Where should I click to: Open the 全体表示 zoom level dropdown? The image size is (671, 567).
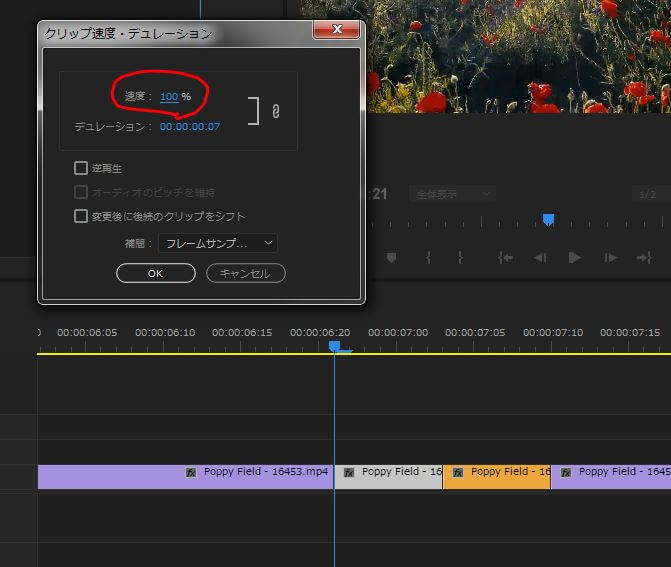(454, 194)
